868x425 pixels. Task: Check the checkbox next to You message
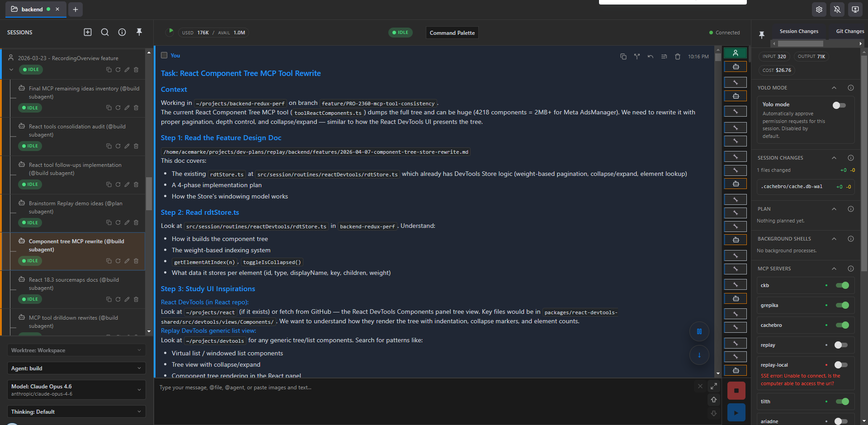click(164, 55)
